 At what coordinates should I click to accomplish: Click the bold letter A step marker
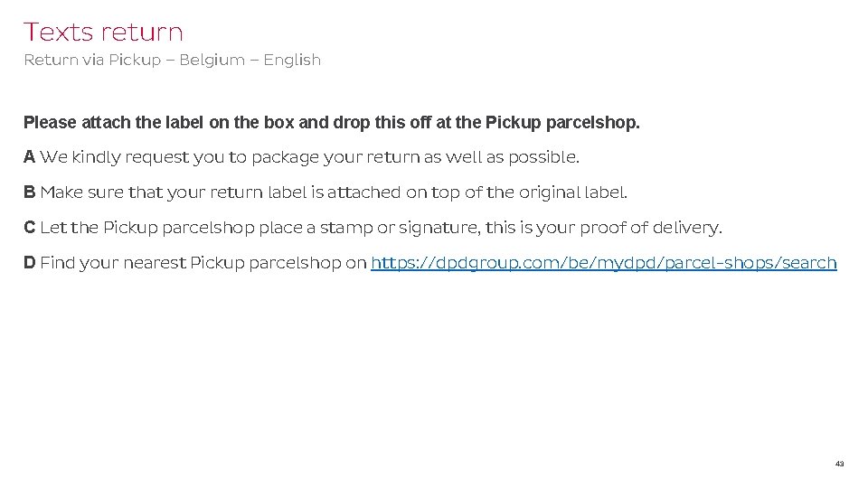coord(29,157)
